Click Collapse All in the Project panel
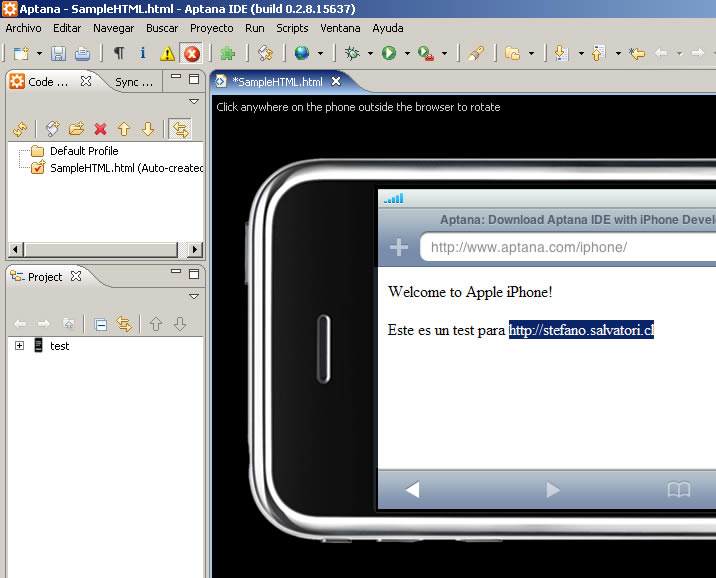Screen dimensions: 716x578 click(x=100, y=325)
